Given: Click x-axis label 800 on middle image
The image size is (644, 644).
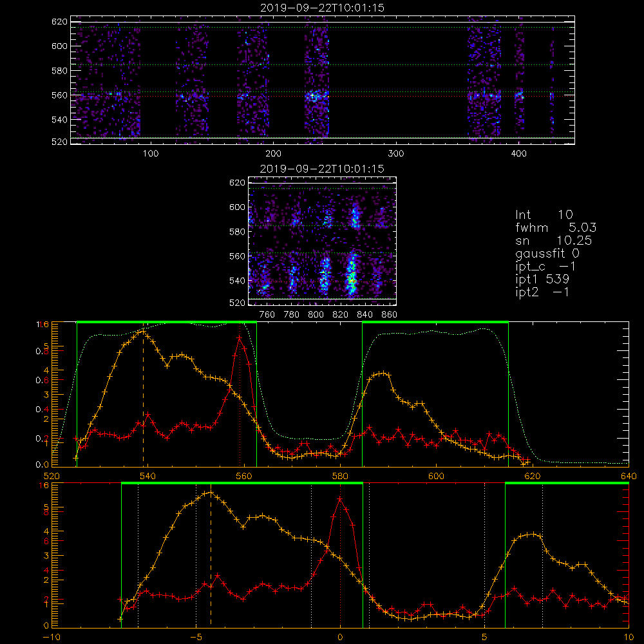Looking at the screenshot, I should (x=316, y=315).
